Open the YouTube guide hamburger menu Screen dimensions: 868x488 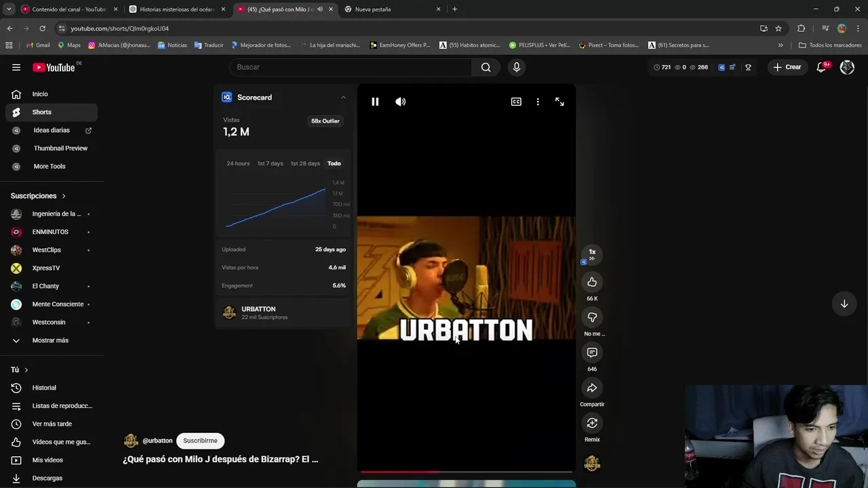(x=16, y=67)
